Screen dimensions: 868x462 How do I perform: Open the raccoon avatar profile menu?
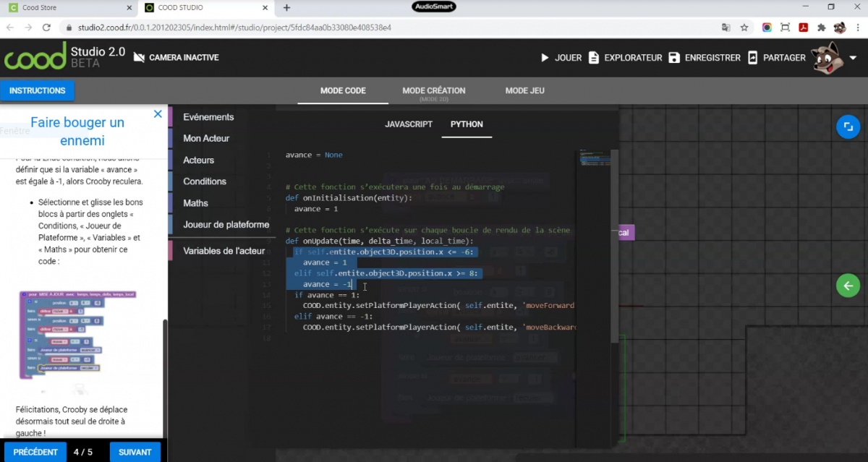(827, 58)
